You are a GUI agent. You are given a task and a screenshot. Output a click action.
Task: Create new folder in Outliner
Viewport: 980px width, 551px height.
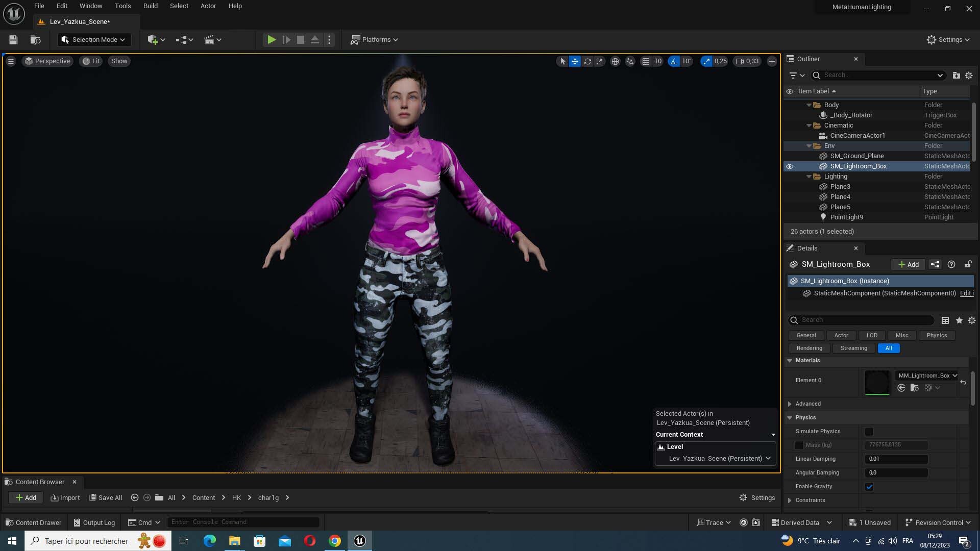[956, 76]
